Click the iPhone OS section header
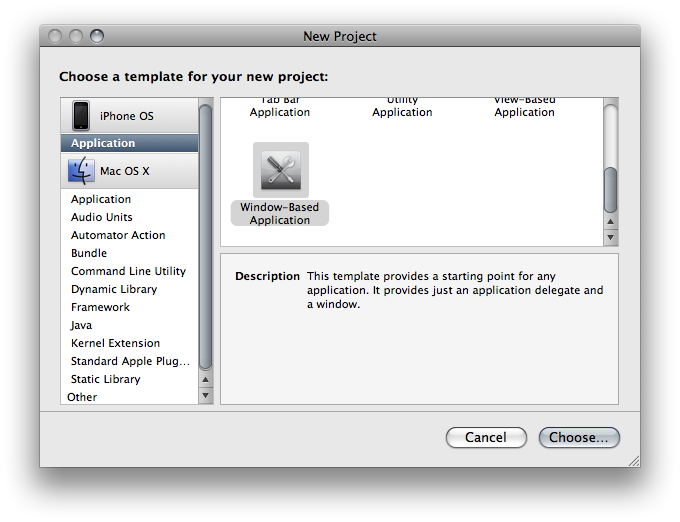 pyautogui.click(x=129, y=116)
